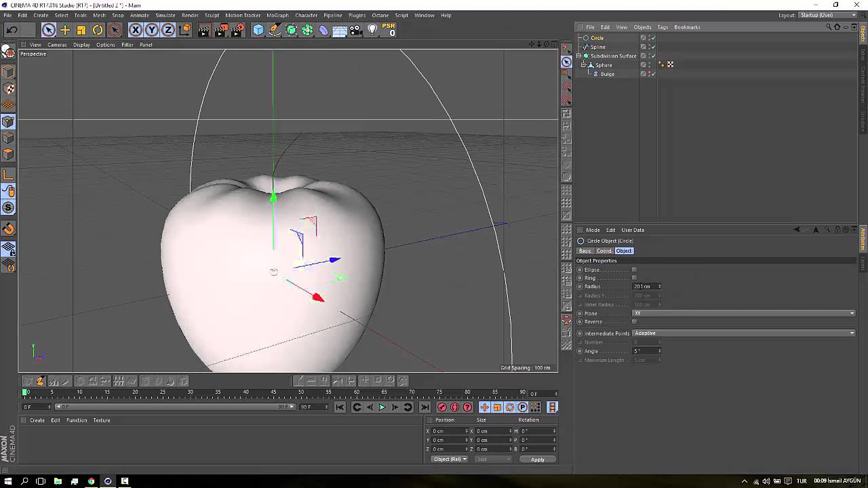The width and height of the screenshot is (868, 488).
Task: Select the Move tool
Action: pos(65,30)
